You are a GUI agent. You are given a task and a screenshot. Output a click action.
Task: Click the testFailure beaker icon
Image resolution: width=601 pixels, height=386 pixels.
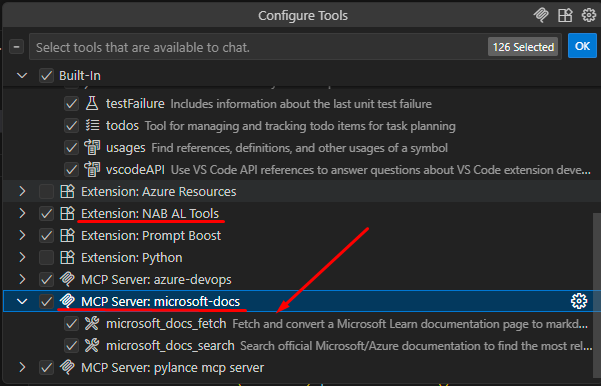(x=92, y=103)
